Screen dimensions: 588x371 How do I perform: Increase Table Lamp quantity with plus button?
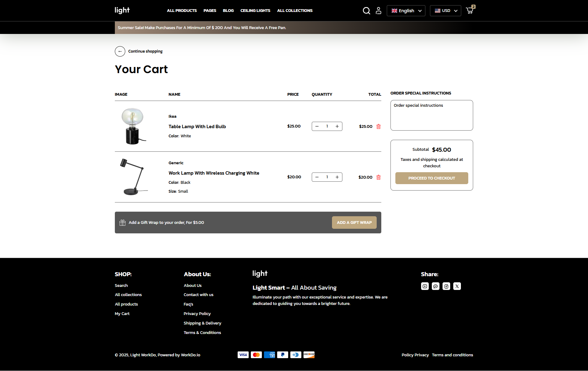337,126
